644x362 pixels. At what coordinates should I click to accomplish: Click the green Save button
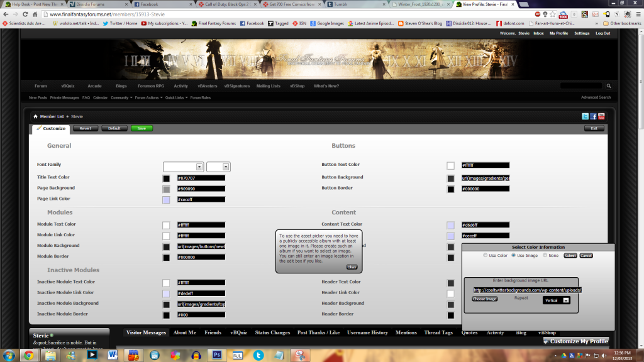click(142, 128)
